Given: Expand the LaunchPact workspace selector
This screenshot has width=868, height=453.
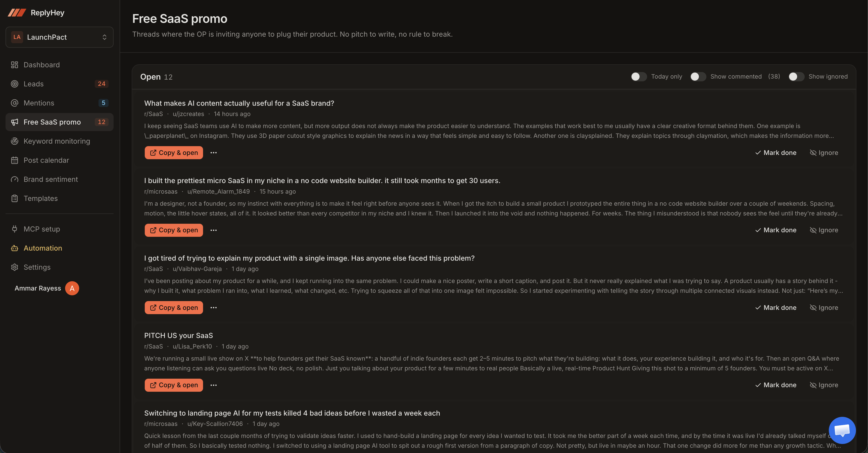Looking at the screenshot, I should [59, 37].
